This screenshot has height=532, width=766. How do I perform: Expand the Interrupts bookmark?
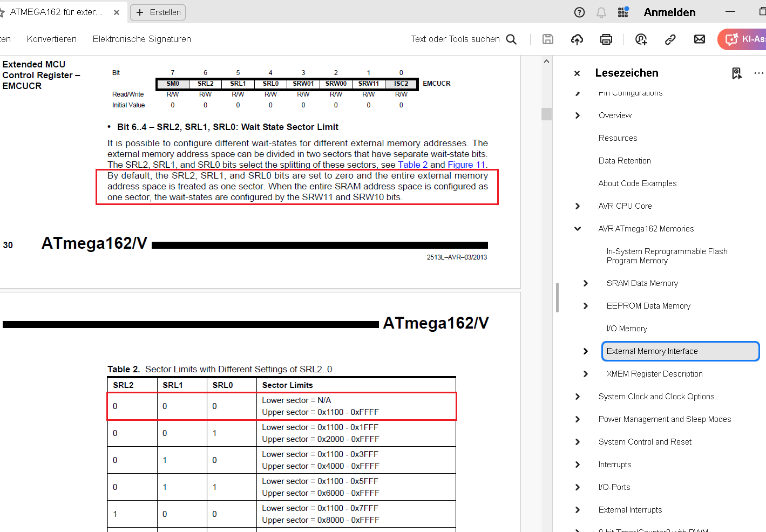click(578, 465)
